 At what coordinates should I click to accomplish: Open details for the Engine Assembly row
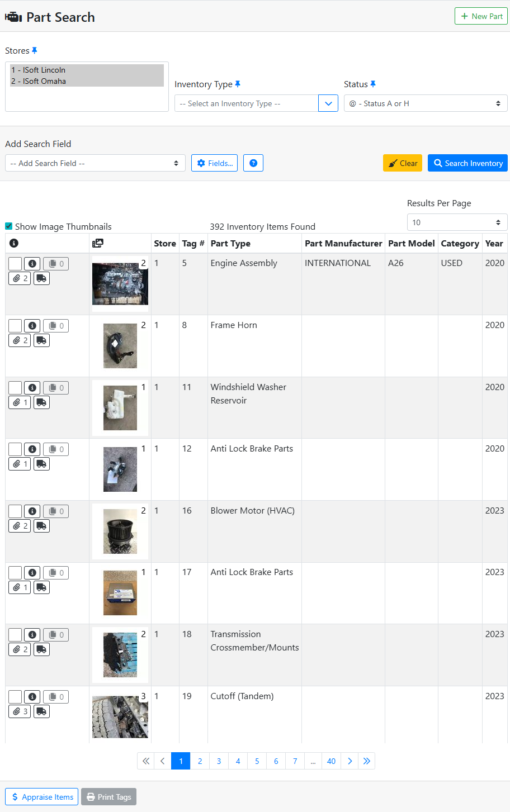pyautogui.click(x=32, y=263)
